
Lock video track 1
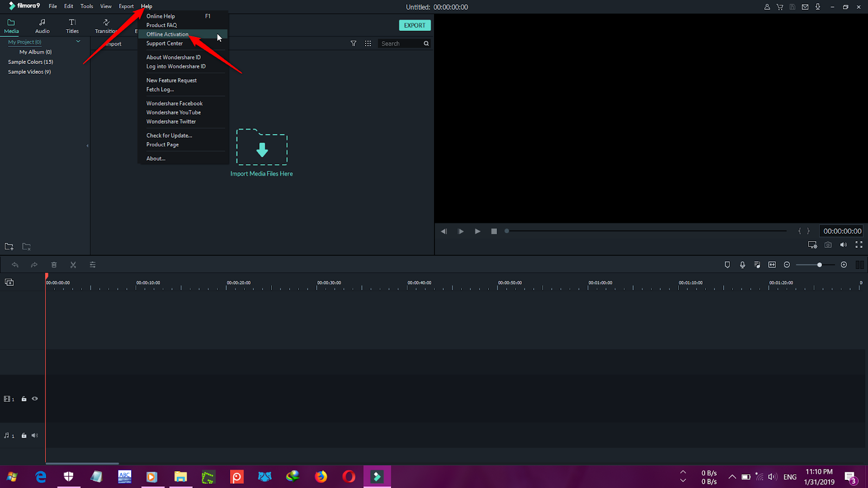pos(24,399)
